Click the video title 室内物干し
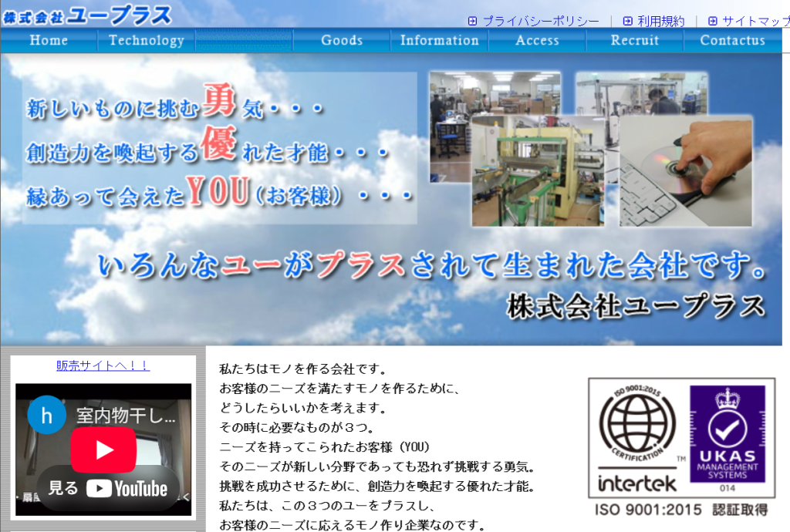Viewport: 790px width, 532px height. point(126,416)
